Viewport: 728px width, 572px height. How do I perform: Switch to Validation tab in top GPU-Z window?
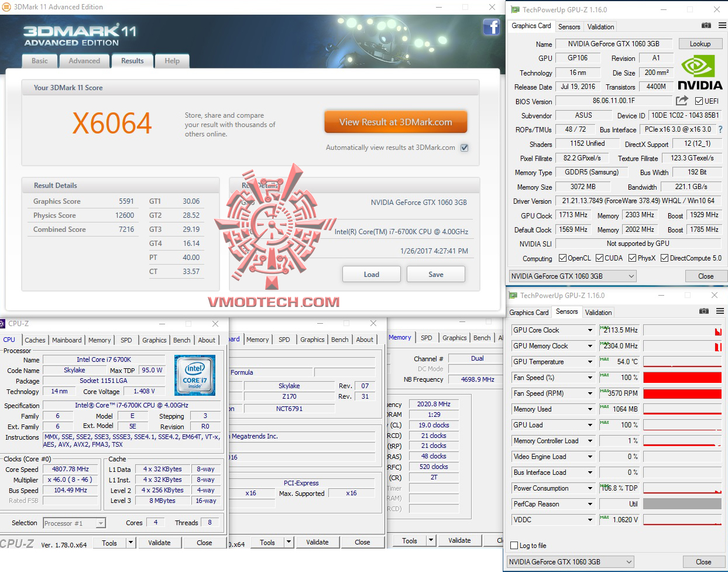click(x=601, y=27)
